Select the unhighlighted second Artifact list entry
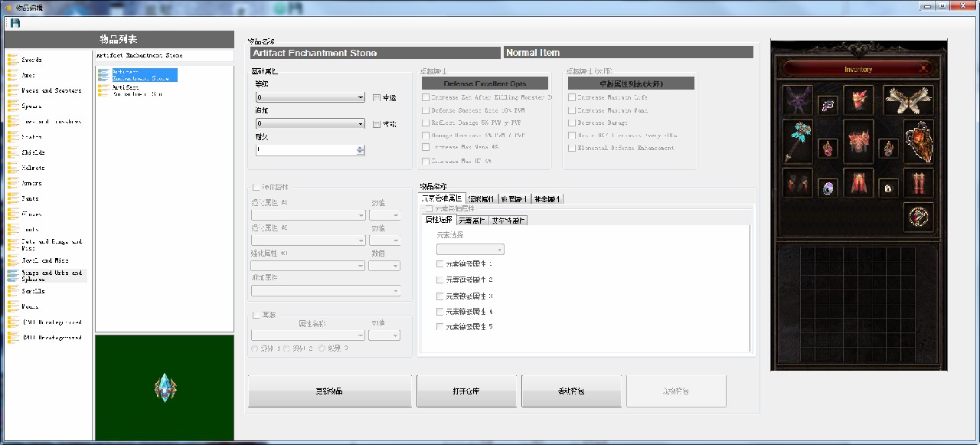The image size is (980, 445). 138,90
